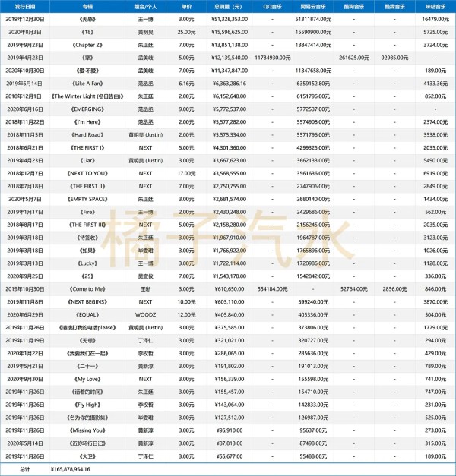Select the album 《Like A Fan》

87,84
